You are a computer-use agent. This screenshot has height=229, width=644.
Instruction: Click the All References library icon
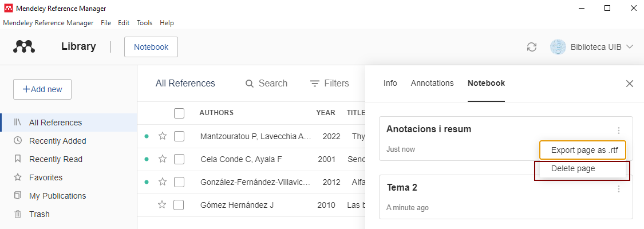click(18, 123)
